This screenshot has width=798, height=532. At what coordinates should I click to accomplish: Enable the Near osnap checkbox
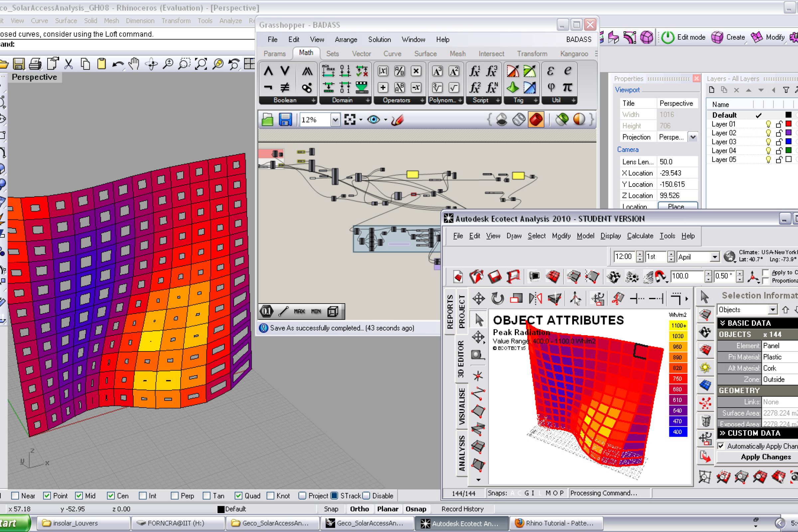point(15,496)
